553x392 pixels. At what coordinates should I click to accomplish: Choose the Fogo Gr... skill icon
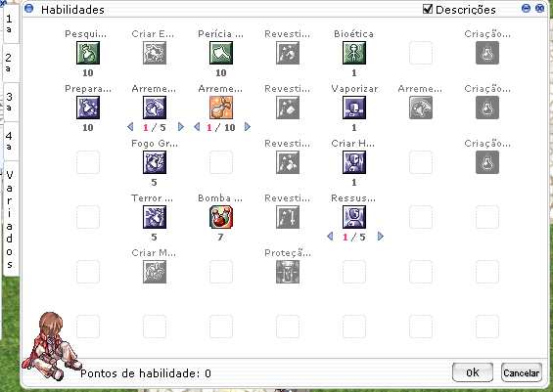click(x=155, y=162)
